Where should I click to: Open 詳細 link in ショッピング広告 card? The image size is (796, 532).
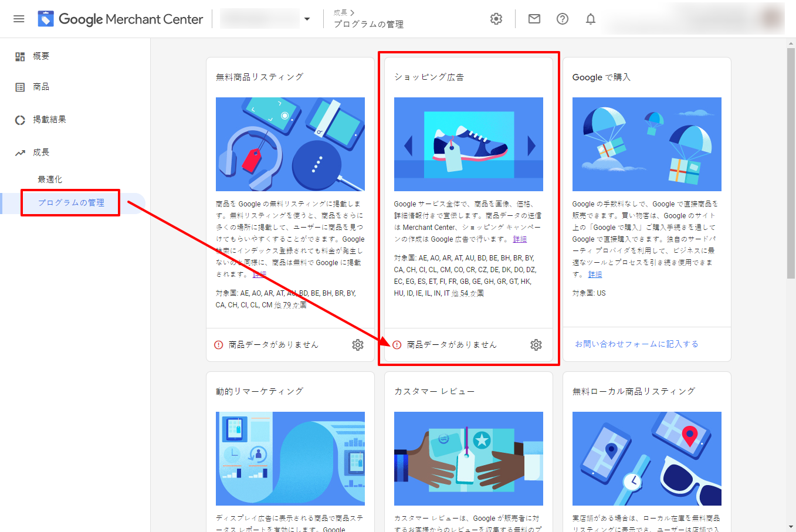(x=520, y=239)
